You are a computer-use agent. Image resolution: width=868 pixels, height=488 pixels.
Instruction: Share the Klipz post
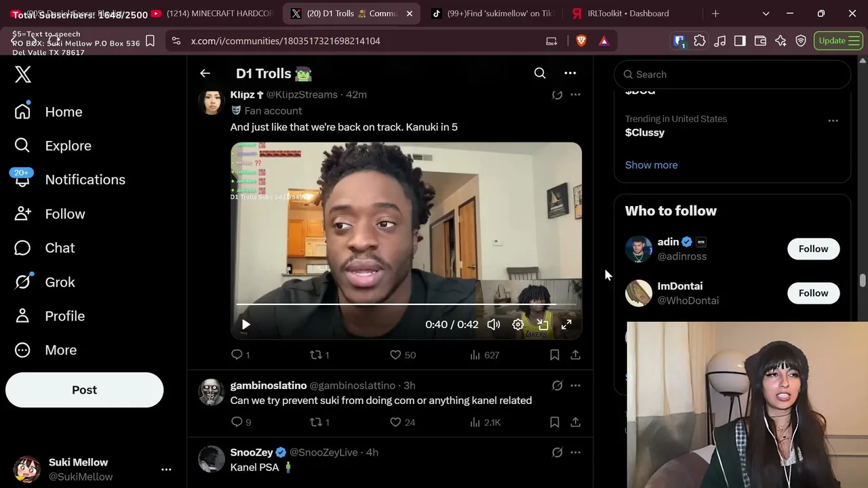click(575, 354)
